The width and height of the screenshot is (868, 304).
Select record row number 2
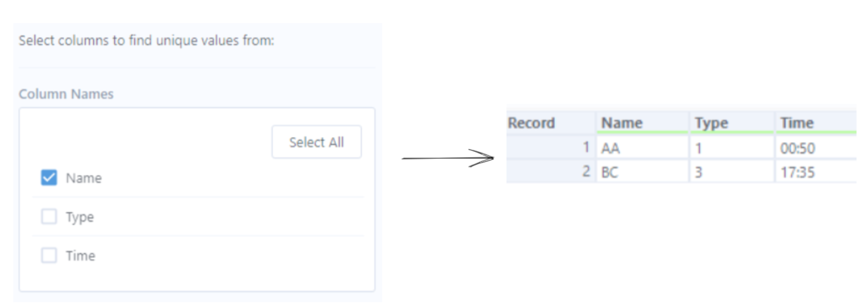pyautogui.click(x=586, y=172)
